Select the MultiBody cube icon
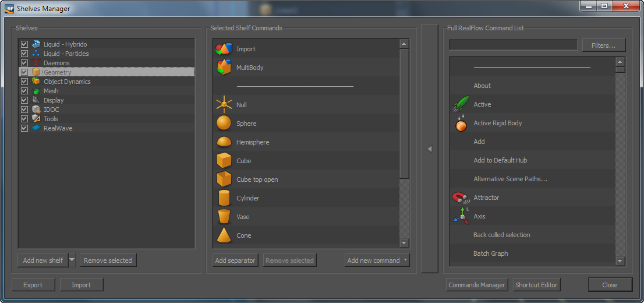The width and height of the screenshot is (644, 303). tap(224, 68)
